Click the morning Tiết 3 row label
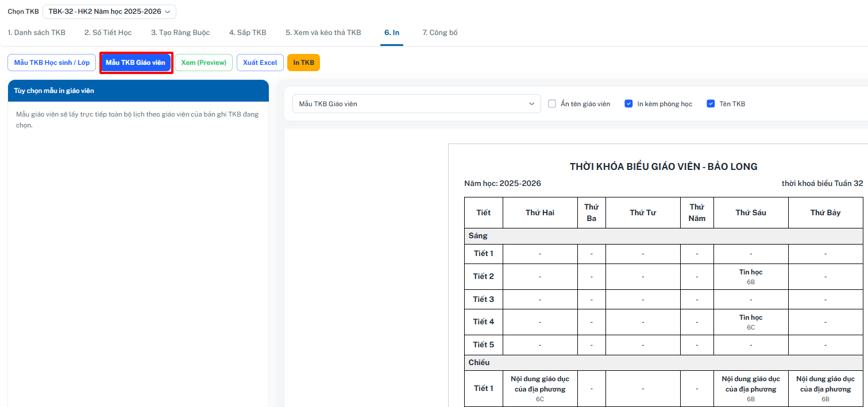Image resolution: width=868 pixels, height=407 pixels. pos(484,299)
